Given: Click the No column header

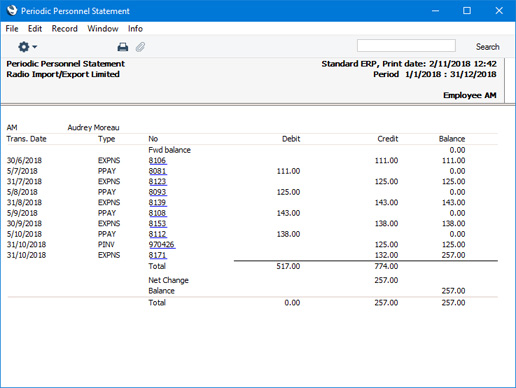Looking at the screenshot, I should pyautogui.click(x=153, y=139).
